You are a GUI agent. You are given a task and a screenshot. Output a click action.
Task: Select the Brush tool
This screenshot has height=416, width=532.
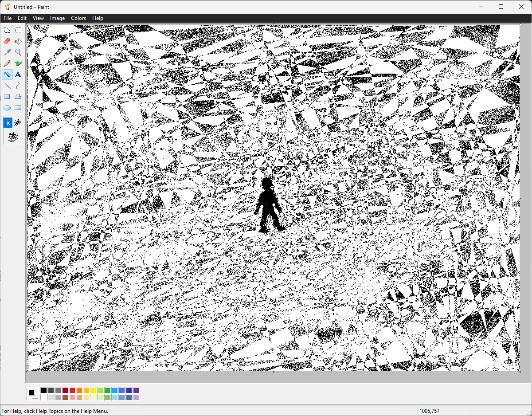pos(18,63)
